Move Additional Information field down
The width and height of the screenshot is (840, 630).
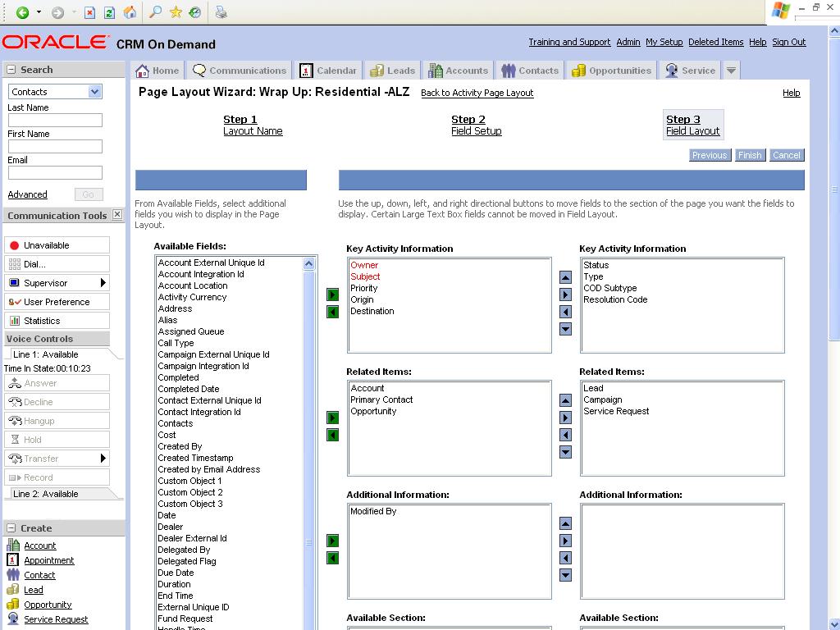[x=566, y=575]
